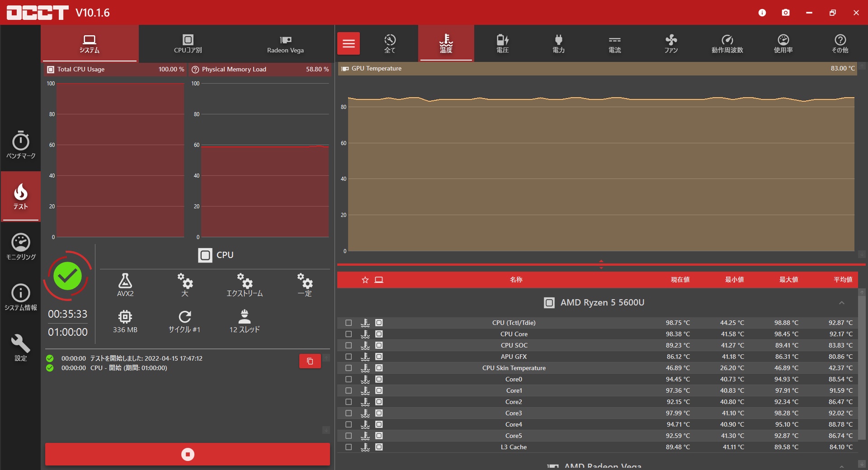Change エクストリーム mode option

[245, 285]
